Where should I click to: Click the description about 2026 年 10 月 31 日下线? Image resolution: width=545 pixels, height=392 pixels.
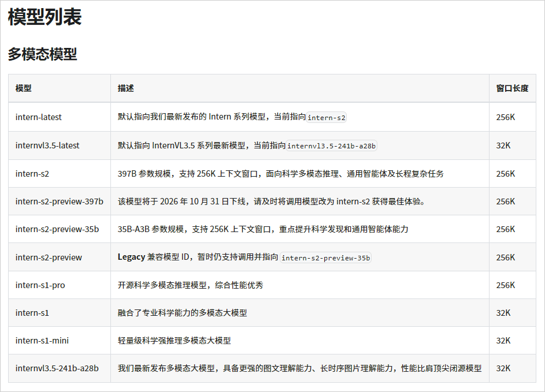(x=271, y=201)
